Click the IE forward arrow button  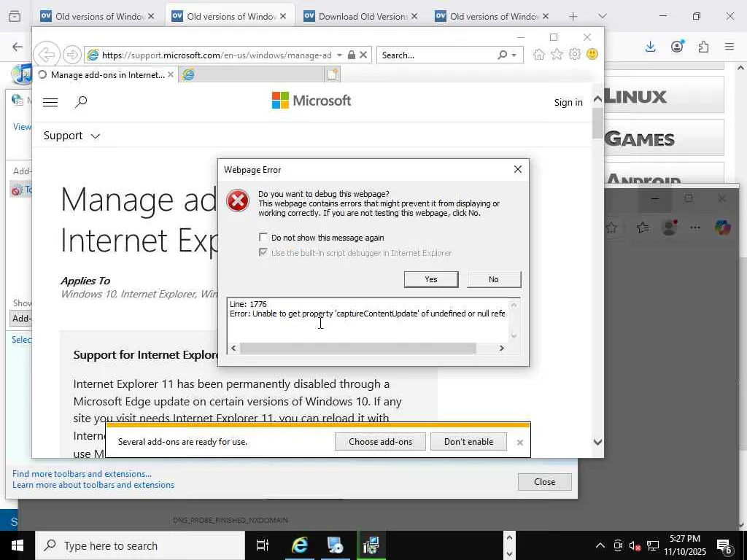72,55
